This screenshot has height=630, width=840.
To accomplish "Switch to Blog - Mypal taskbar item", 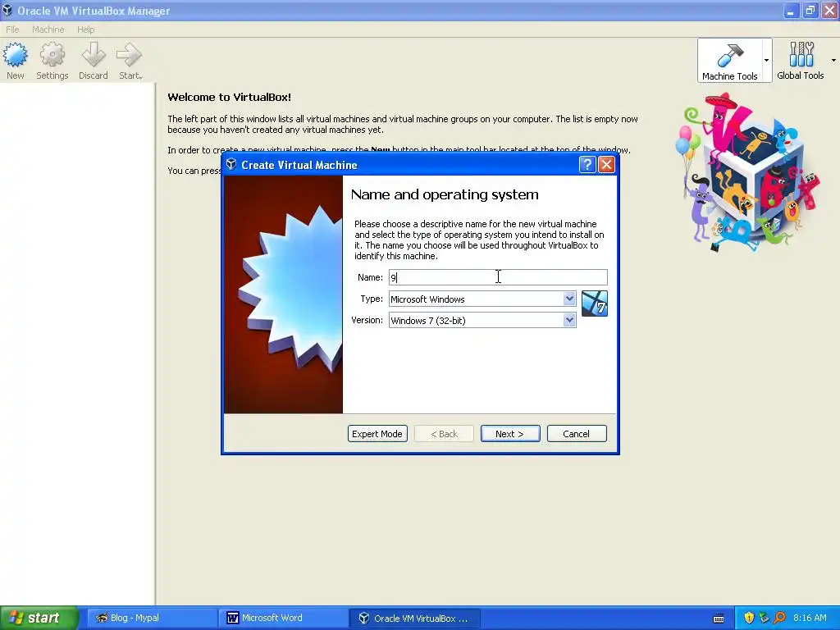I will 150,619.
